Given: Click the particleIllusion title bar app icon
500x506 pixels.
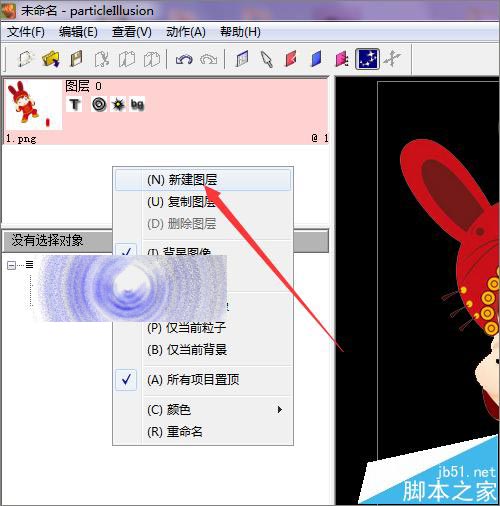Looking at the screenshot, I should click(8, 11).
